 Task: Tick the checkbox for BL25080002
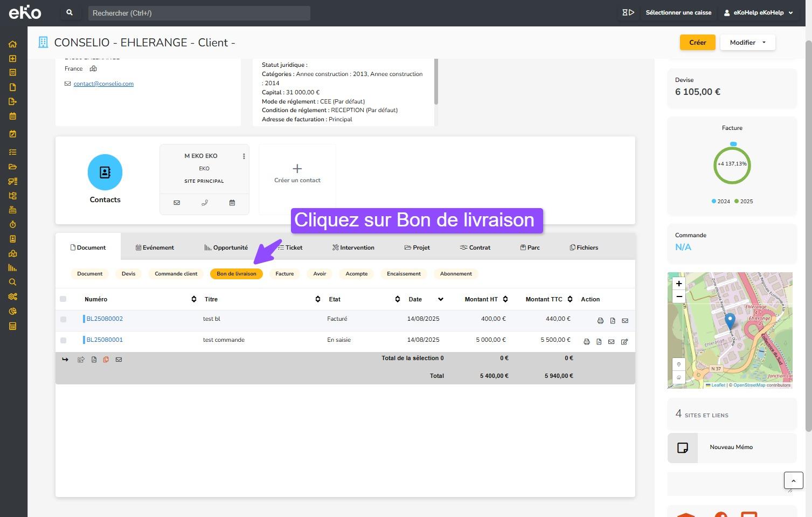click(x=63, y=319)
